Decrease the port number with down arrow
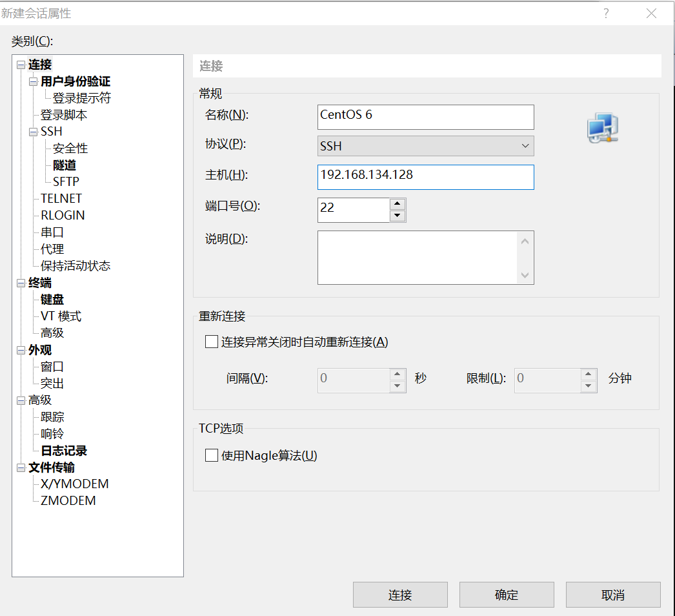The height and width of the screenshot is (616, 675). click(398, 216)
